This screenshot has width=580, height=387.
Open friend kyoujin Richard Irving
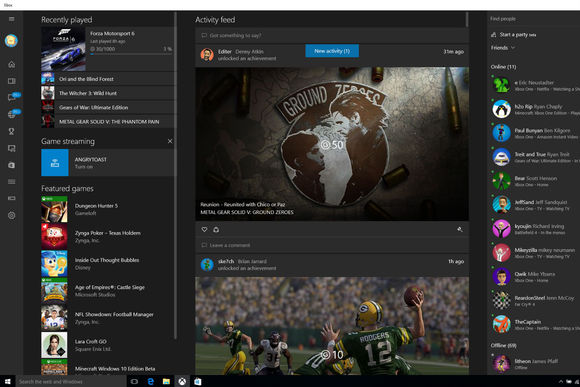click(x=535, y=229)
